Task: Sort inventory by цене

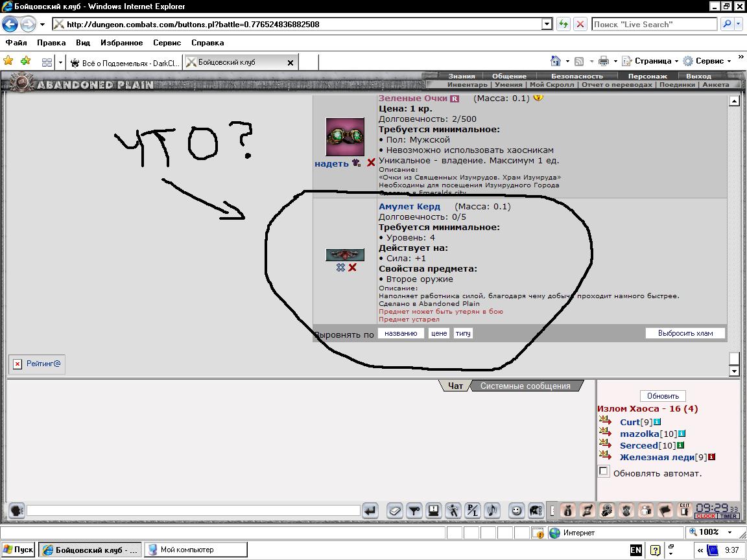Action: pos(439,333)
